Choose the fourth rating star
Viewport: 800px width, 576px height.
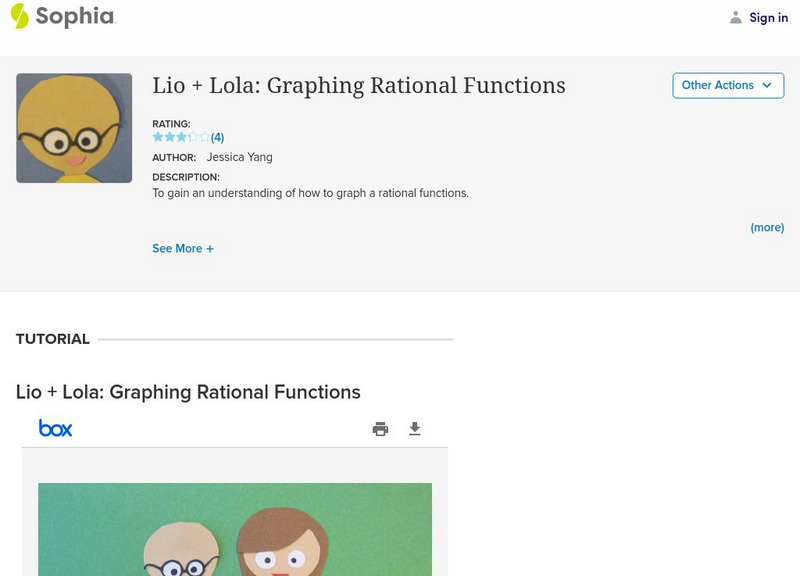193,137
